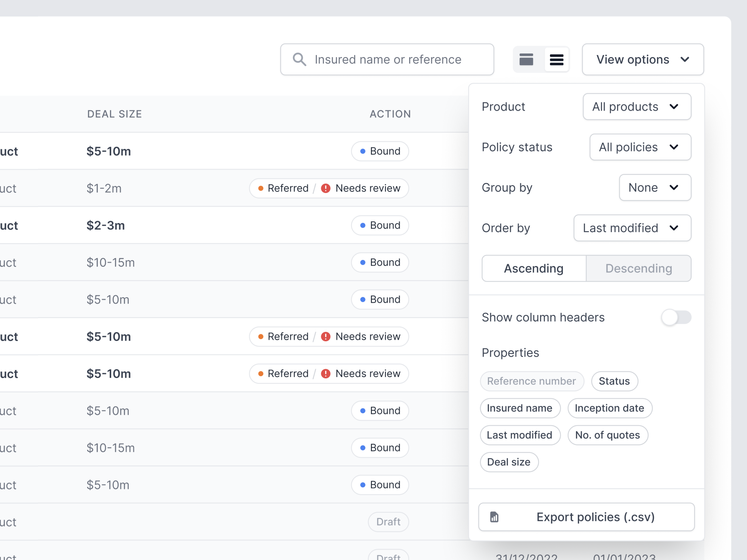747x560 pixels.
Task: Add the Inception date property
Action: (610, 408)
